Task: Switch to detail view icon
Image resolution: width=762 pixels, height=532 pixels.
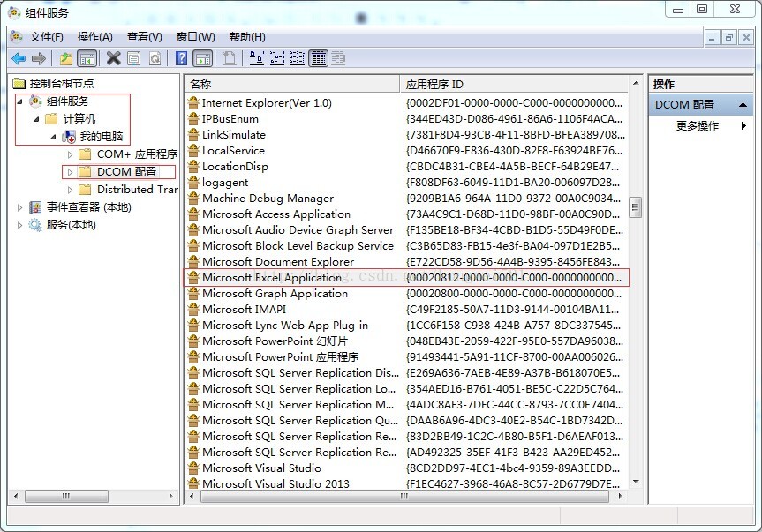Action: (x=319, y=59)
